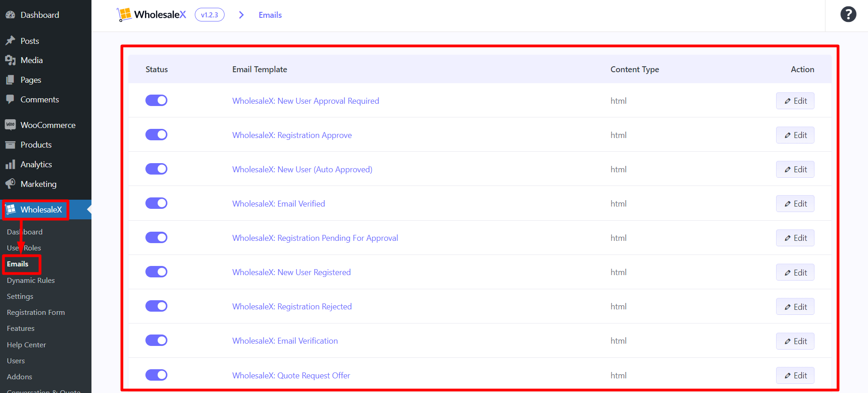Click the Pages icon in sidebar

[x=10, y=80]
